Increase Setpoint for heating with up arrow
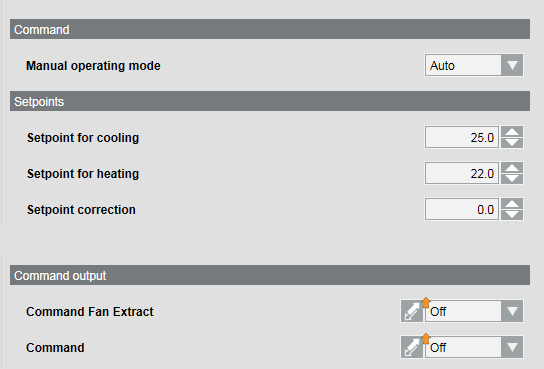 512,168
